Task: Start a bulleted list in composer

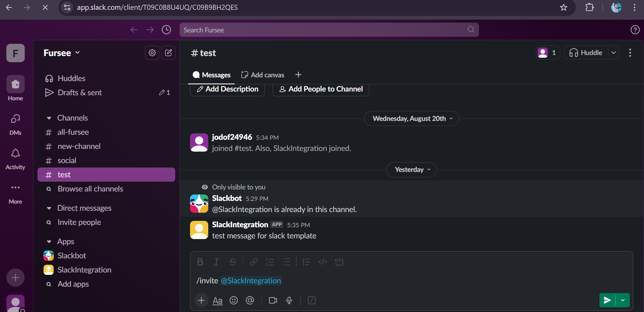Action: (x=286, y=262)
